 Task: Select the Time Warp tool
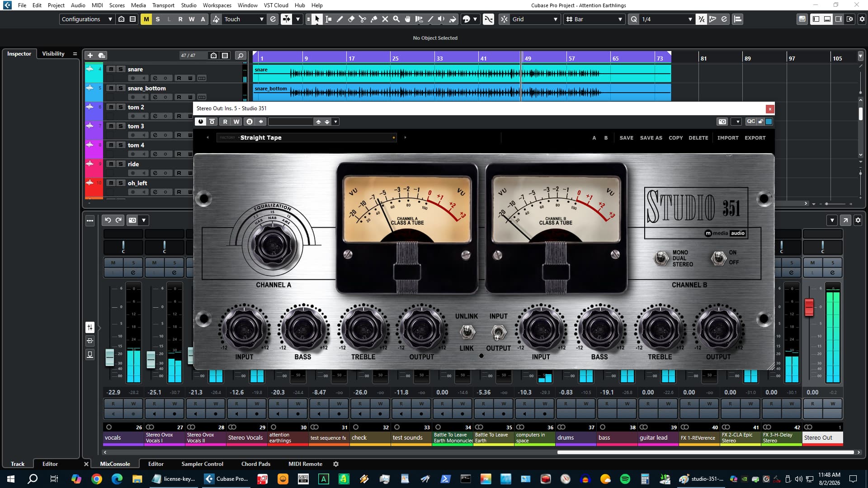pyautogui.click(x=419, y=19)
